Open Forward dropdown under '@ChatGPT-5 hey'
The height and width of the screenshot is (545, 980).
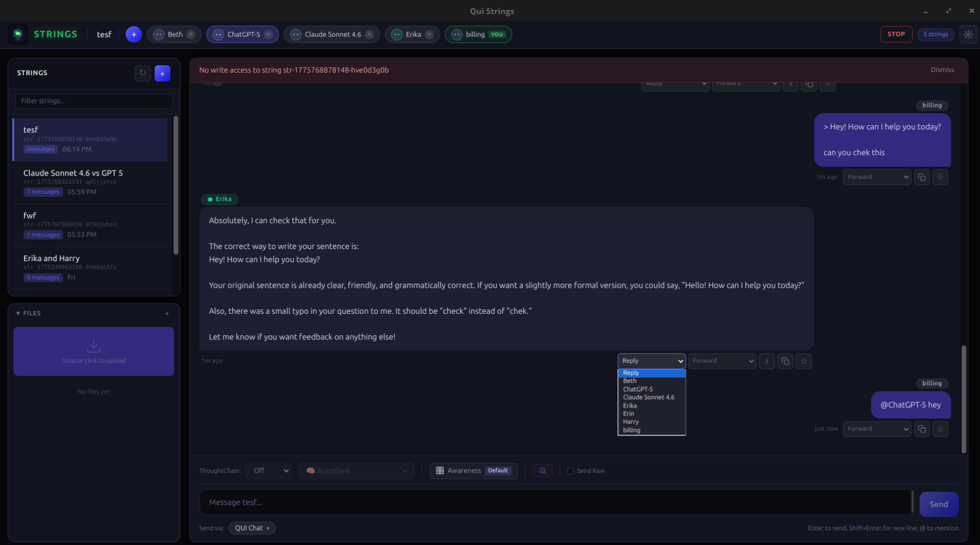[x=877, y=429]
